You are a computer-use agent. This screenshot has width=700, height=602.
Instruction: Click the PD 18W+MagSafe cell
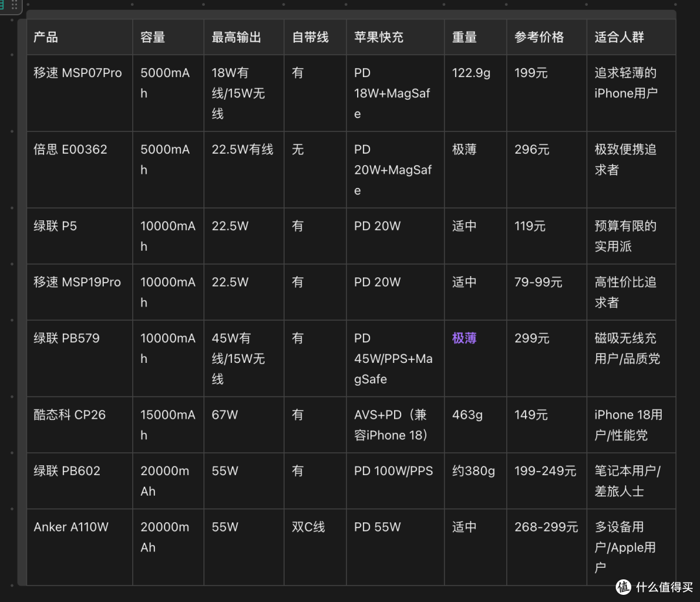pyautogui.click(x=395, y=93)
